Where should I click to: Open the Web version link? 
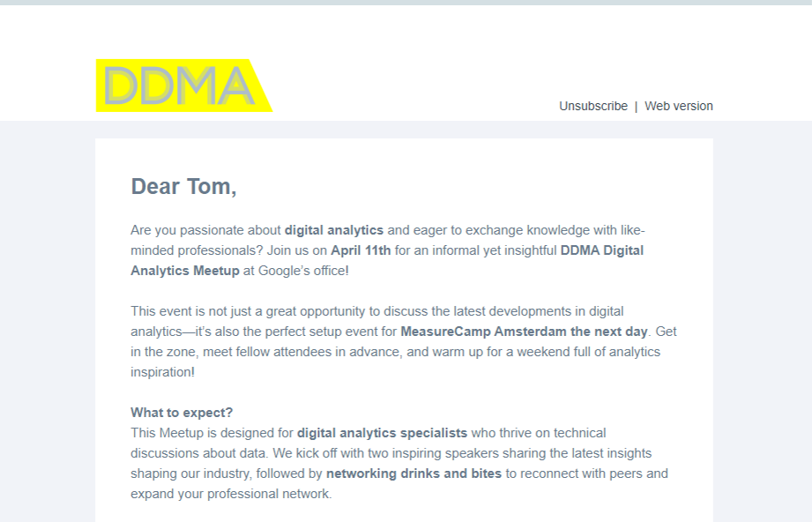pyautogui.click(x=678, y=106)
